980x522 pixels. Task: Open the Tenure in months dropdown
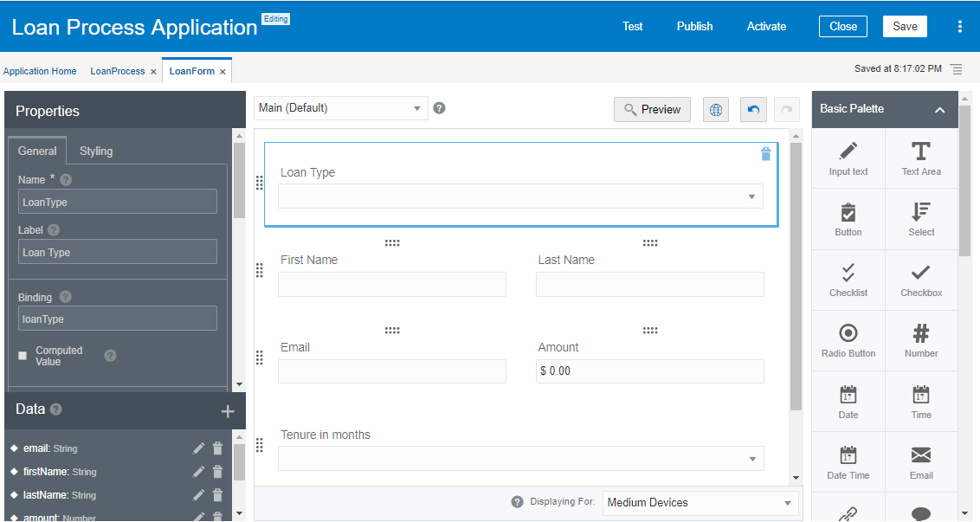[x=520, y=458]
